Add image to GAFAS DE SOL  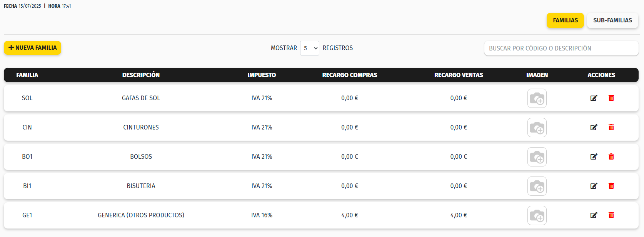[537, 98]
